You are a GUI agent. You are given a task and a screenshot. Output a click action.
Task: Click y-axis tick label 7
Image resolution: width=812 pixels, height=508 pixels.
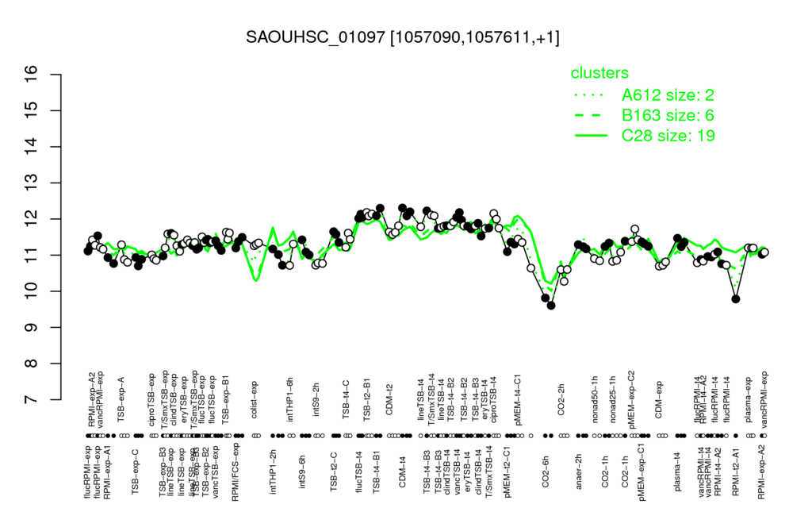(x=31, y=400)
